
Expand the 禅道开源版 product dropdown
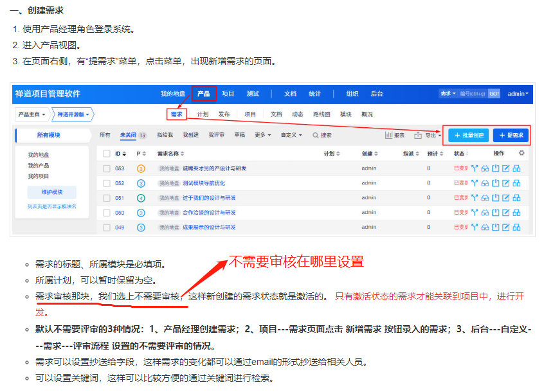click(x=73, y=114)
